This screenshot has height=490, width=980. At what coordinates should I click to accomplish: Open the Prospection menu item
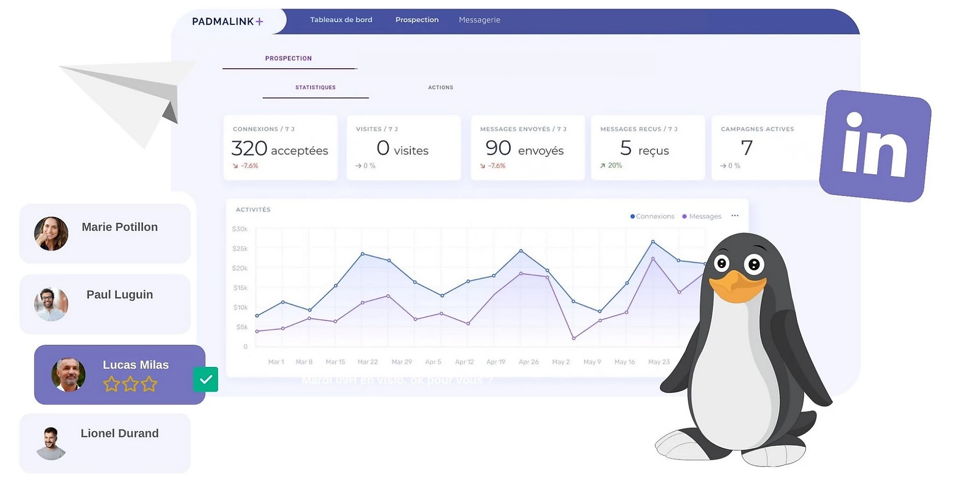click(416, 20)
